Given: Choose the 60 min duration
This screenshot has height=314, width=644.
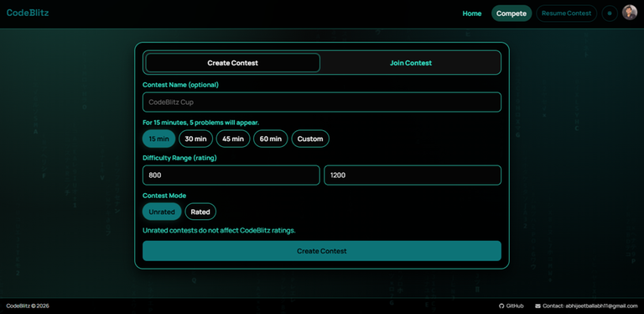Looking at the screenshot, I should [x=270, y=139].
